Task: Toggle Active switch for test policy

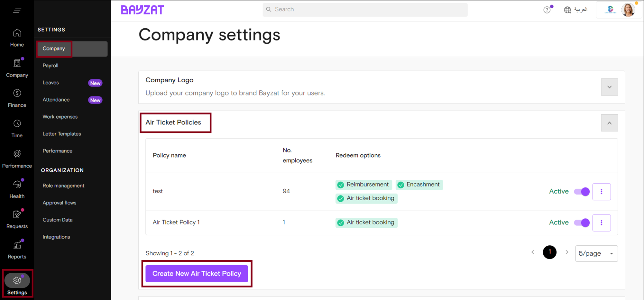Action: pos(582,192)
